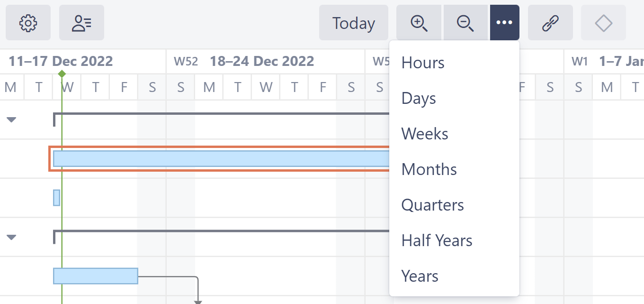Collapse the first summary group arrow
The height and width of the screenshot is (304, 644).
pos(11,120)
